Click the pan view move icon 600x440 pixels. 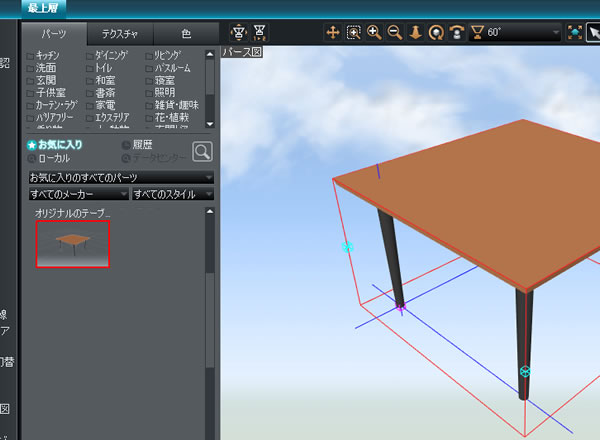pyautogui.click(x=333, y=32)
